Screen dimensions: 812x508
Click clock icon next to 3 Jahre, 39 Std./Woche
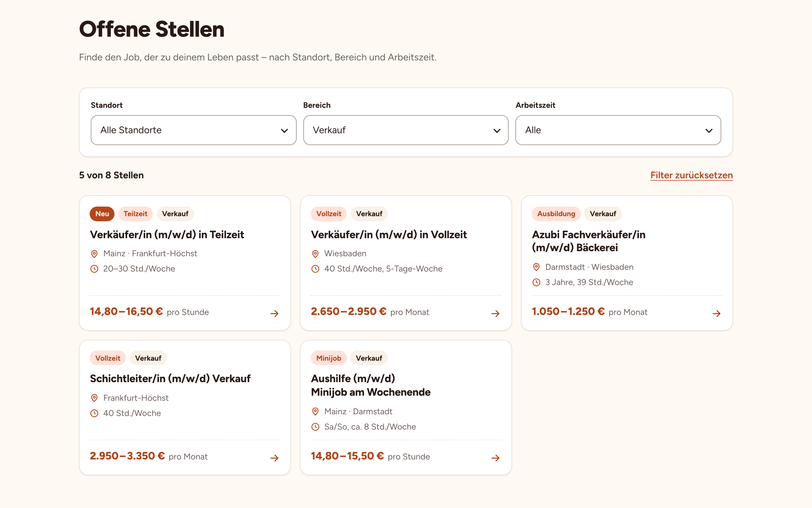(536, 282)
